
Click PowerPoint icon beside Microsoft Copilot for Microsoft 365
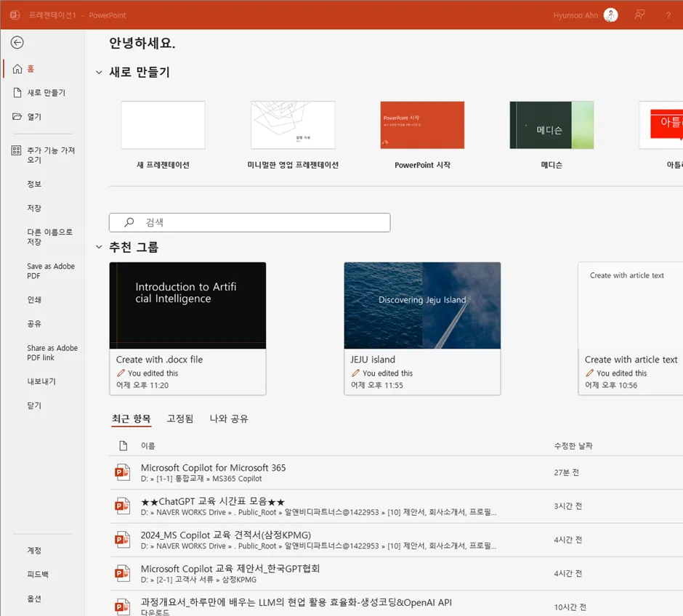pyautogui.click(x=122, y=472)
